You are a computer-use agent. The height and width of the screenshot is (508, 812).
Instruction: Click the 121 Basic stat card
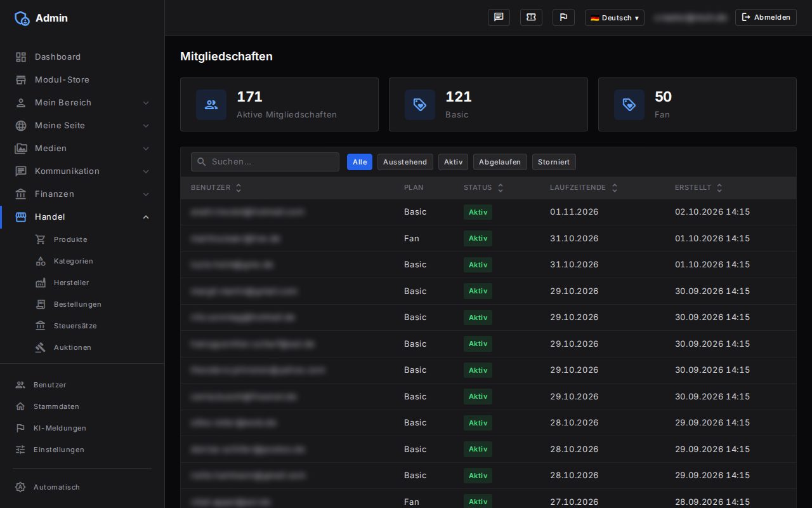click(x=488, y=105)
